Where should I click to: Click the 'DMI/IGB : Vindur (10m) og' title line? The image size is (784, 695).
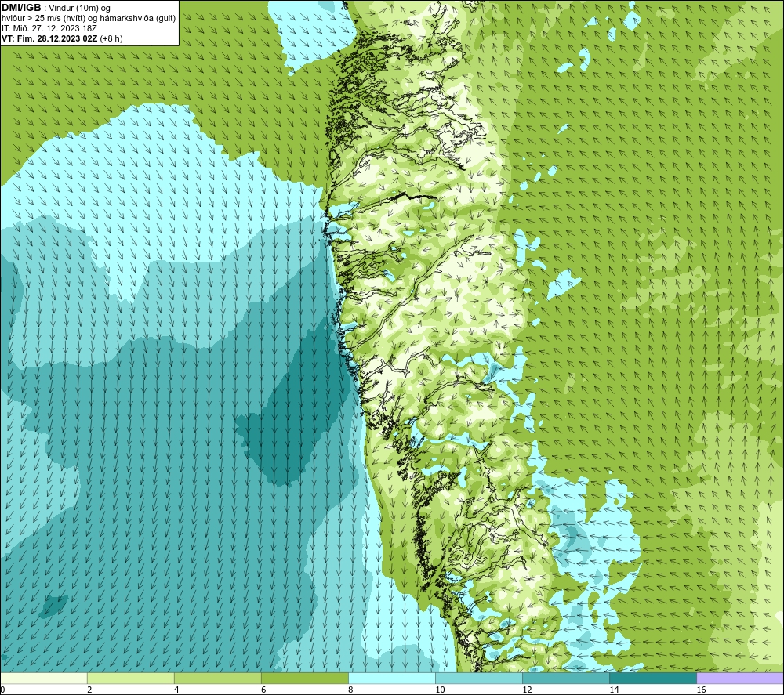click(x=56, y=8)
